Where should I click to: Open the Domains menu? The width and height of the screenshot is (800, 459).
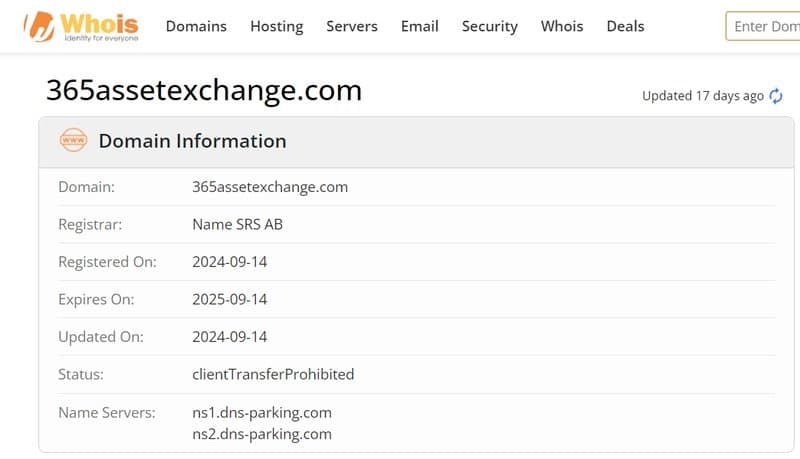pyautogui.click(x=196, y=26)
